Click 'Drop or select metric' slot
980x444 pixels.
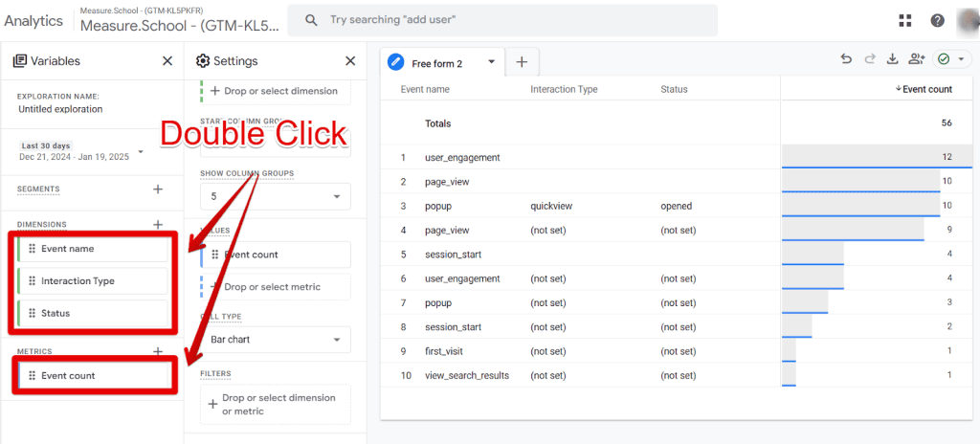pos(276,286)
